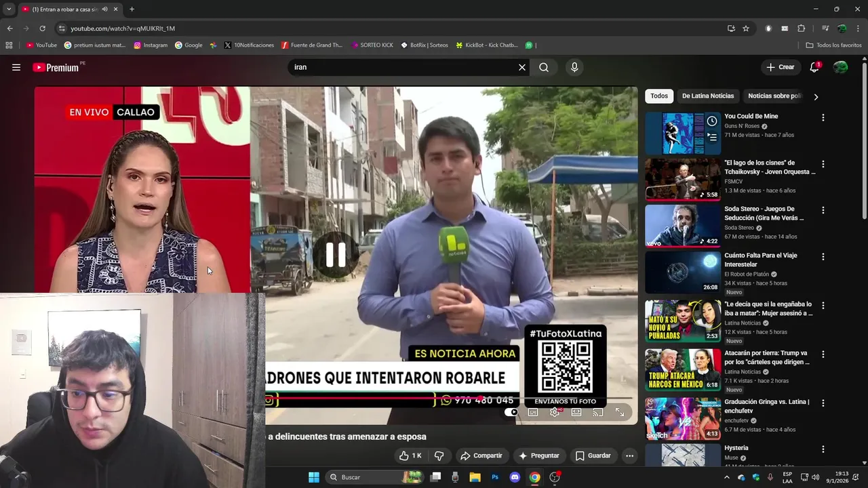This screenshot has width=868, height=488.
Task: Open Soda Stereo Juegos De Seducción thumbnail
Action: click(683, 226)
